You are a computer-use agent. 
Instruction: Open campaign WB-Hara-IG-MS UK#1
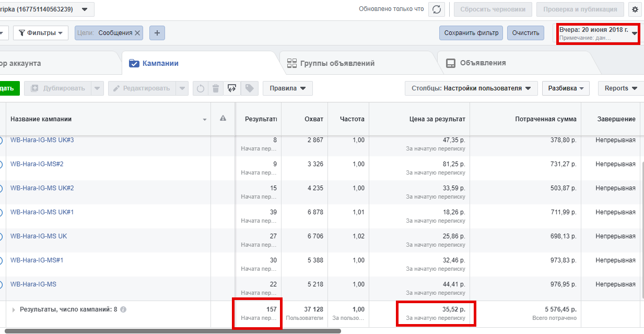click(42, 212)
